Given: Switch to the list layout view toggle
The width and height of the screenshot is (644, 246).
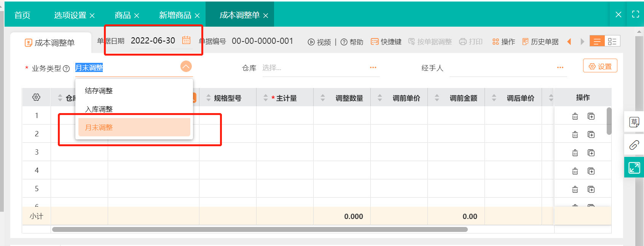Looking at the screenshot, I should tap(597, 41).
